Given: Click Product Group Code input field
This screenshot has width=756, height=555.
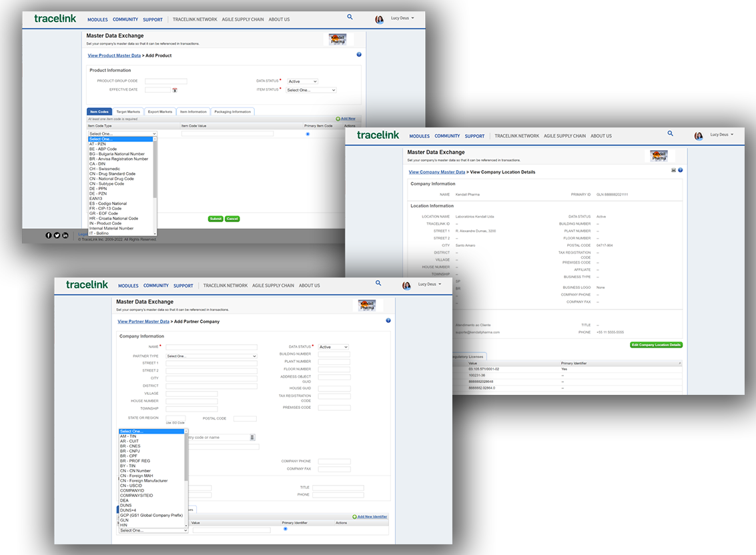Looking at the screenshot, I should coord(166,81).
